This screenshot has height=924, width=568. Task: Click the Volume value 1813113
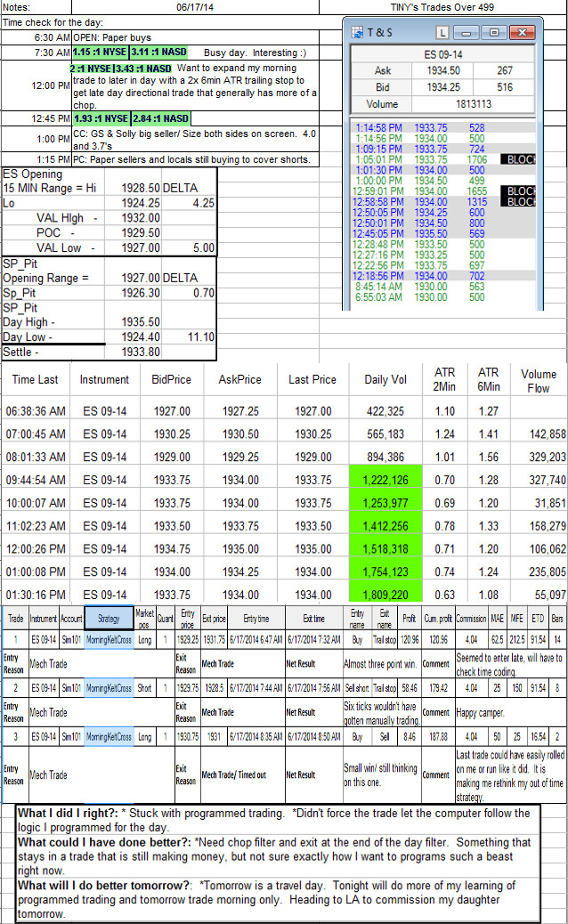[473, 104]
